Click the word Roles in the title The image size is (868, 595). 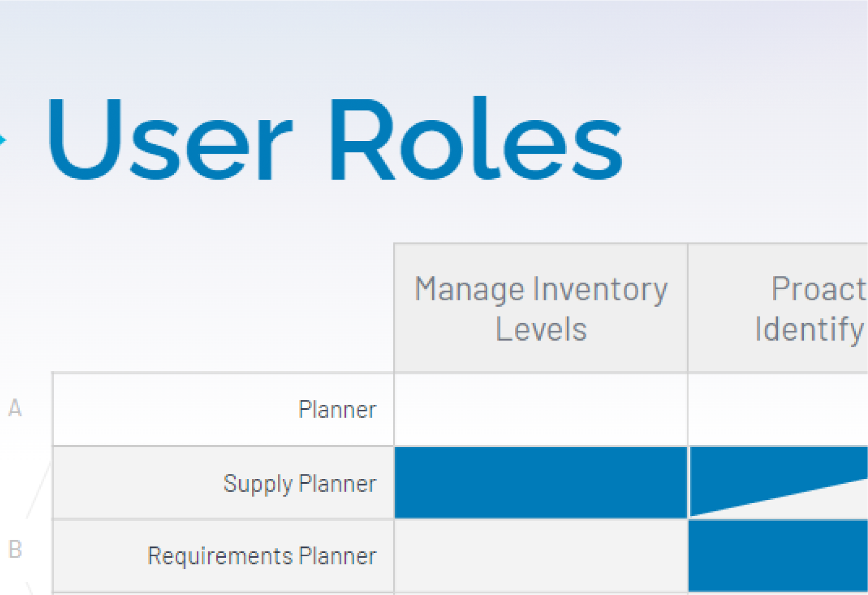477,139
